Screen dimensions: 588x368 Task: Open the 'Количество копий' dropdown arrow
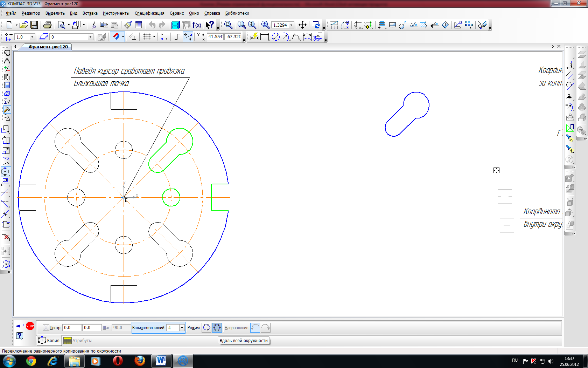[x=182, y=328]
